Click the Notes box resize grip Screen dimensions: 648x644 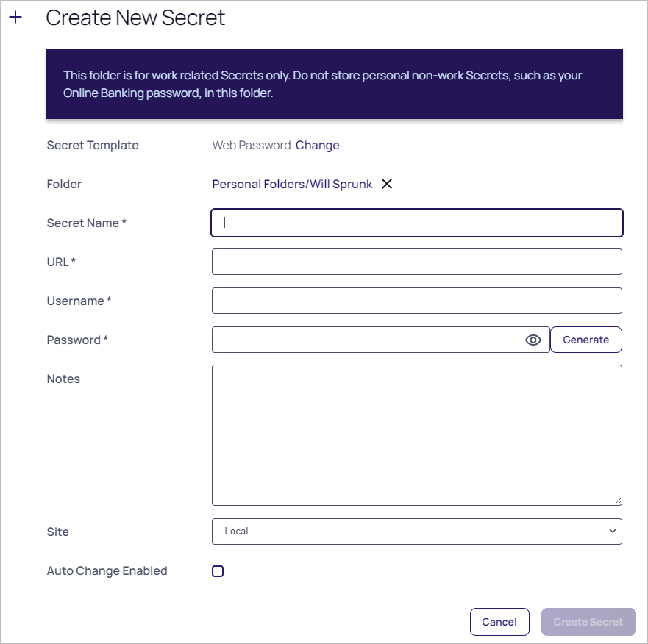[617, 501]
